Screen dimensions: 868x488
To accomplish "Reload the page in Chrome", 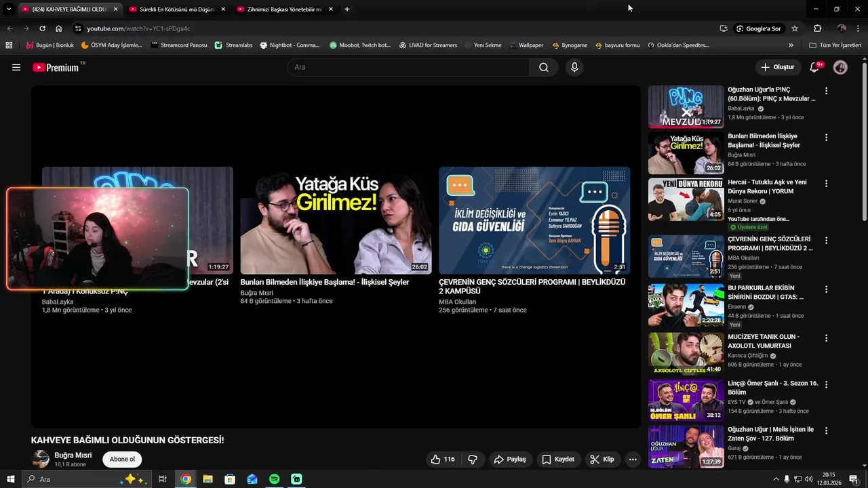I will tap(42, 28).
